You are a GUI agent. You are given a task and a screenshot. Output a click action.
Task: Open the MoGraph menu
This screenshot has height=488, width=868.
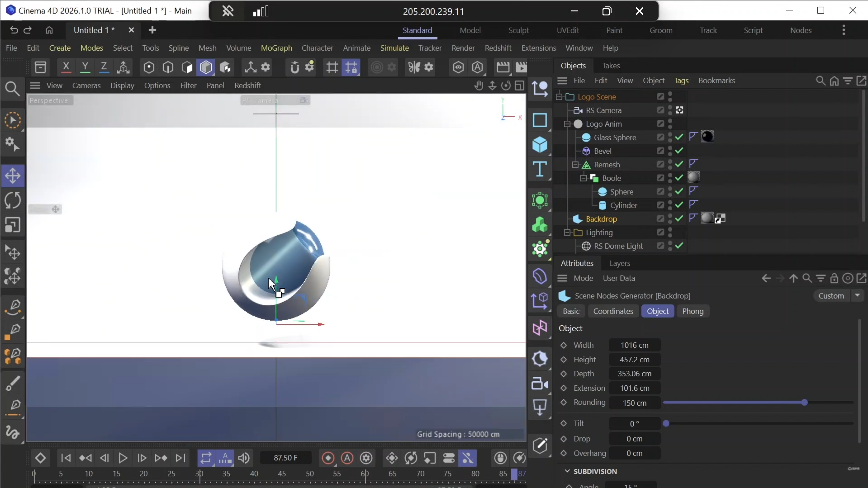click(276, 48)
